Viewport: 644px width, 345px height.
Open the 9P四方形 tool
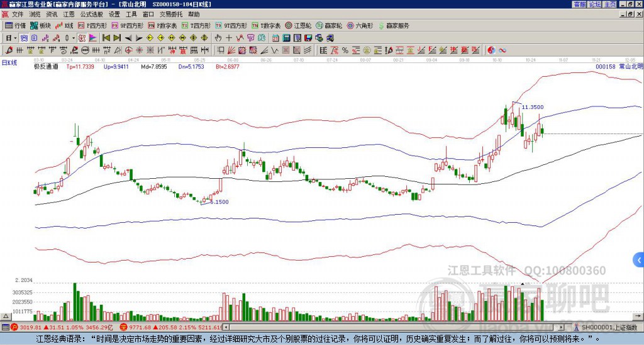click(x=128, y=25)
